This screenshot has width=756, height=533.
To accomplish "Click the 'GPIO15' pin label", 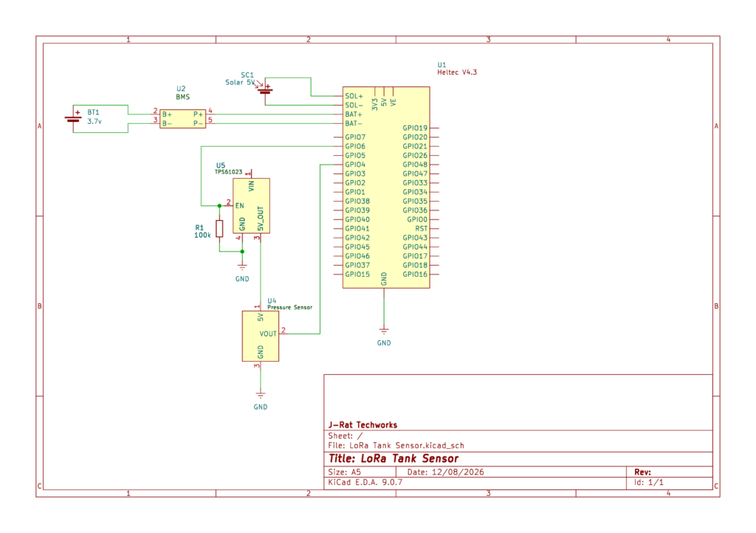I will pos(357,275).
